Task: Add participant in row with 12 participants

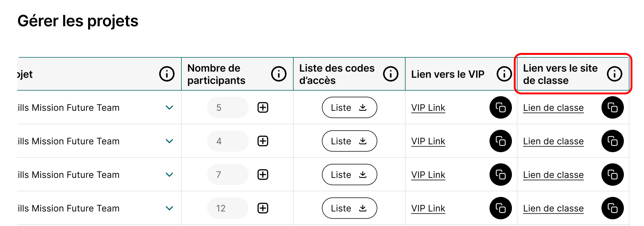Action: click(263, 208)
